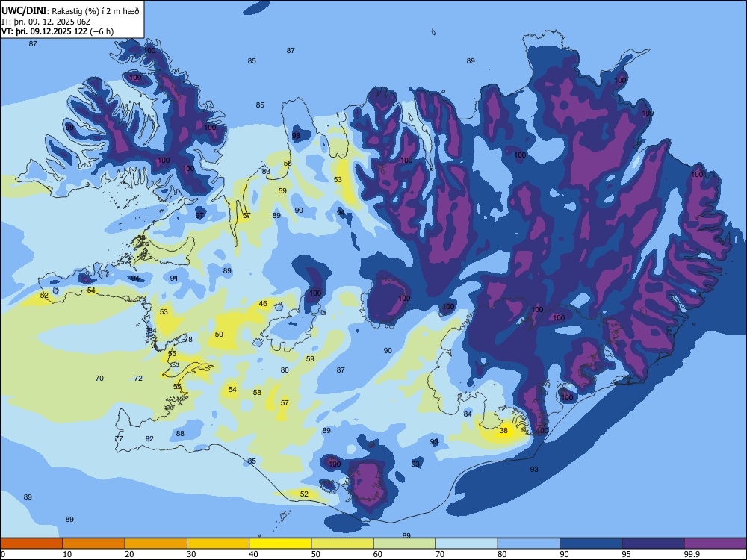Image resolution: width=747 pixels, height=560 pixels.
Task: Click the pale green 60–70 legend swatch
Action: point(404,544)
